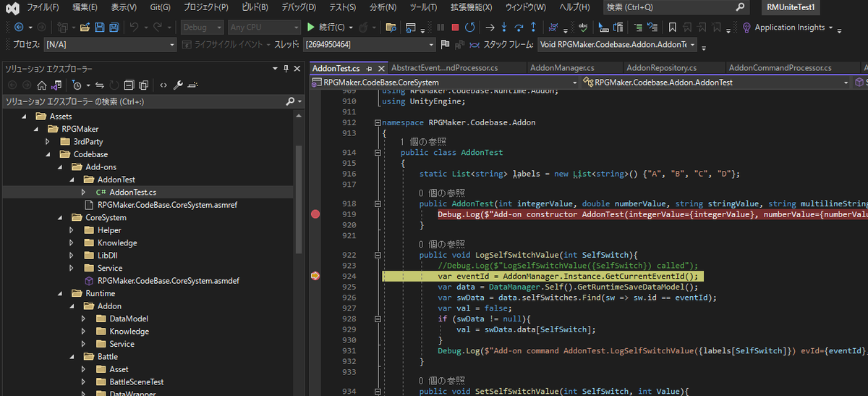The width and height of the screenshot is (868, 396).
Task: Click the Home icon in Solution Explorer
Action: coord(42,85)
